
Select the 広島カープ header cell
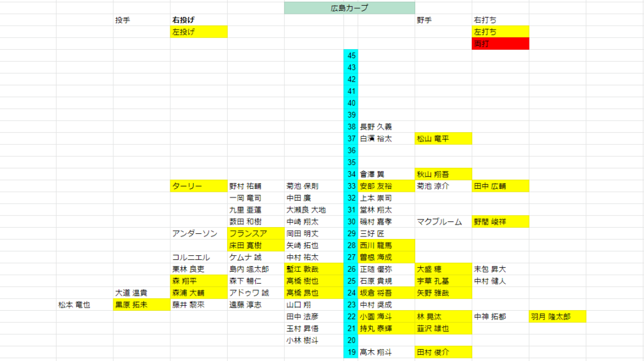(350, 8)
